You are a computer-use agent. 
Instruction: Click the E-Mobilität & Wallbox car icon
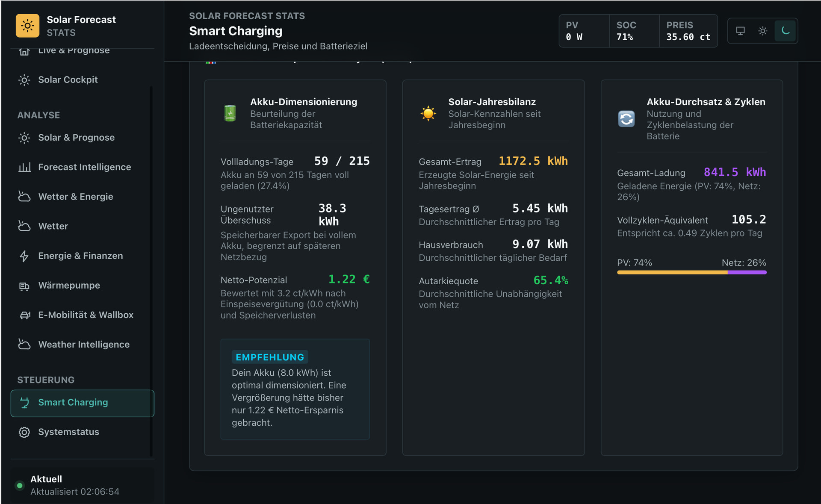pos(25,315)
